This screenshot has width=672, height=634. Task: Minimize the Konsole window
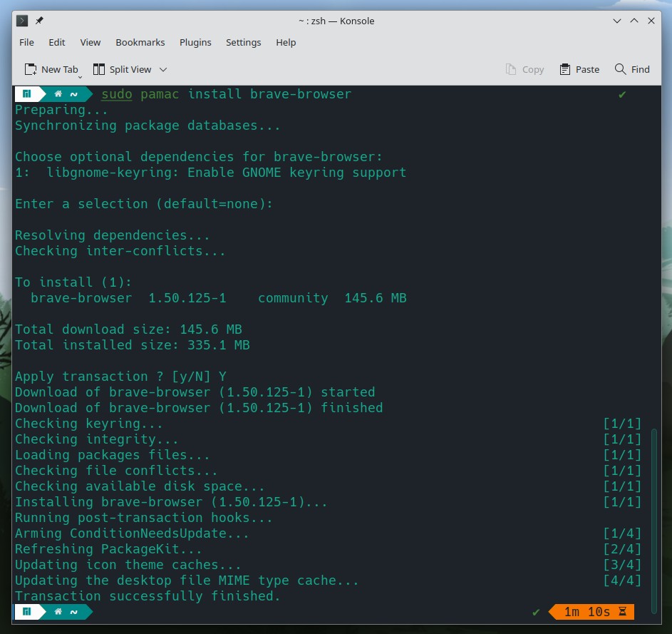pyautogui.click(x=617, y=21)
